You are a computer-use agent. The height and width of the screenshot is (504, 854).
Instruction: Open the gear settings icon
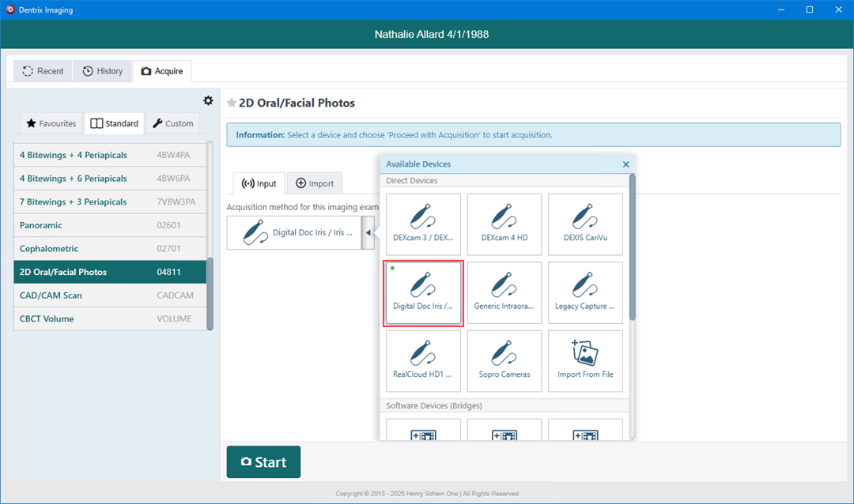click(x=208, y=100)
